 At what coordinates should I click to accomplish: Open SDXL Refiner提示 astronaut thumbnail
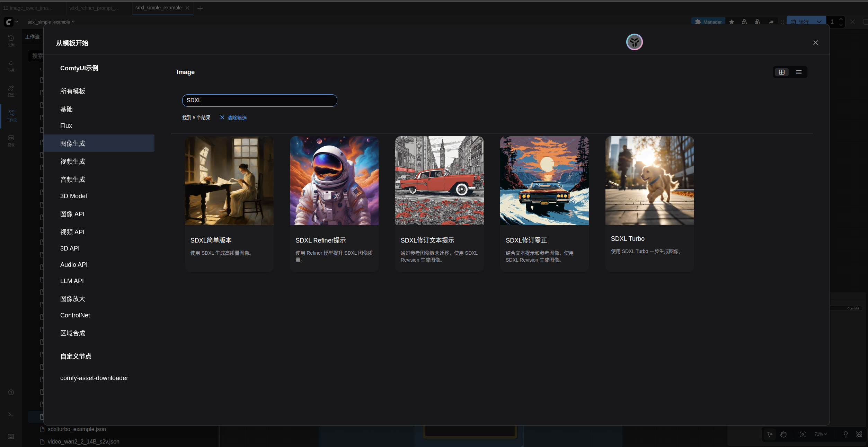[334, 181]
